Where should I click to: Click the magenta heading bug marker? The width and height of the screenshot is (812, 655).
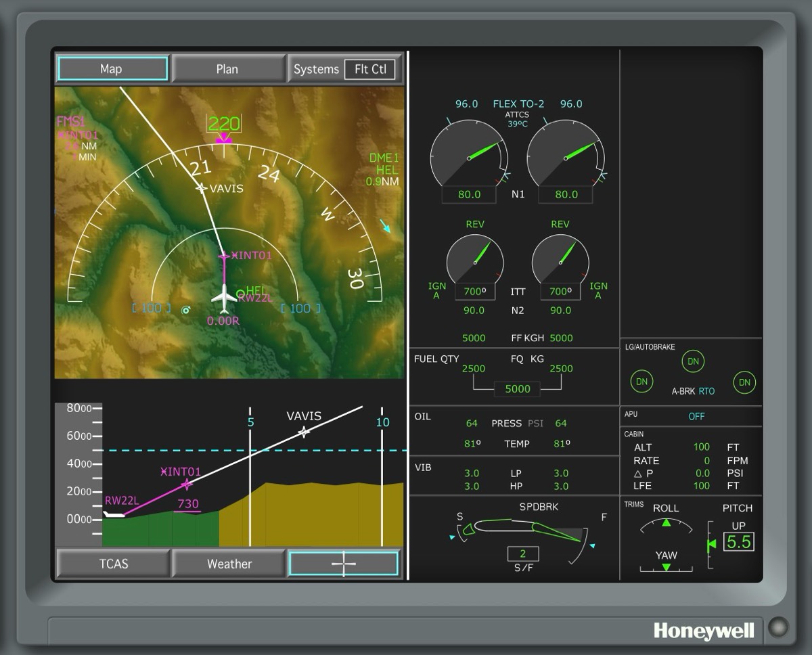224,139
